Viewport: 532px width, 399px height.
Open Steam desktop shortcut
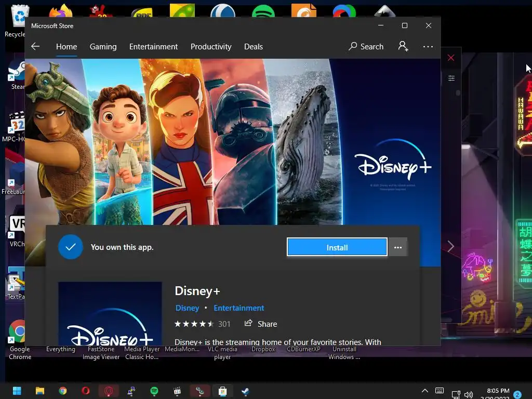[x=16, y=75]
